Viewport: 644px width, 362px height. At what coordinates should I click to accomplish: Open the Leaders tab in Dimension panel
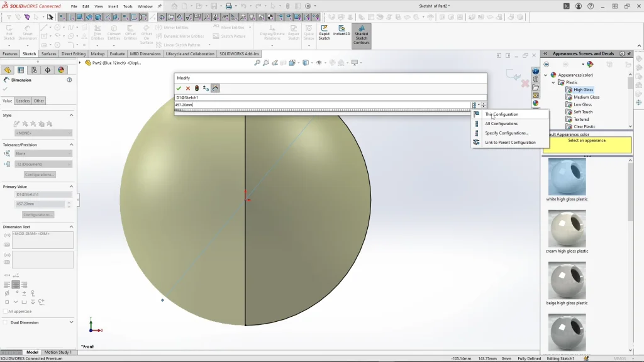click(23, 101)
